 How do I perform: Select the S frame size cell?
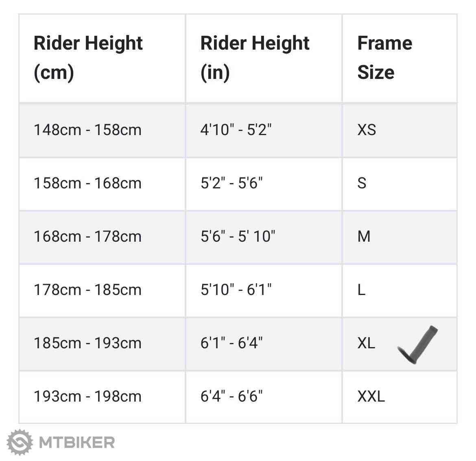362,184
